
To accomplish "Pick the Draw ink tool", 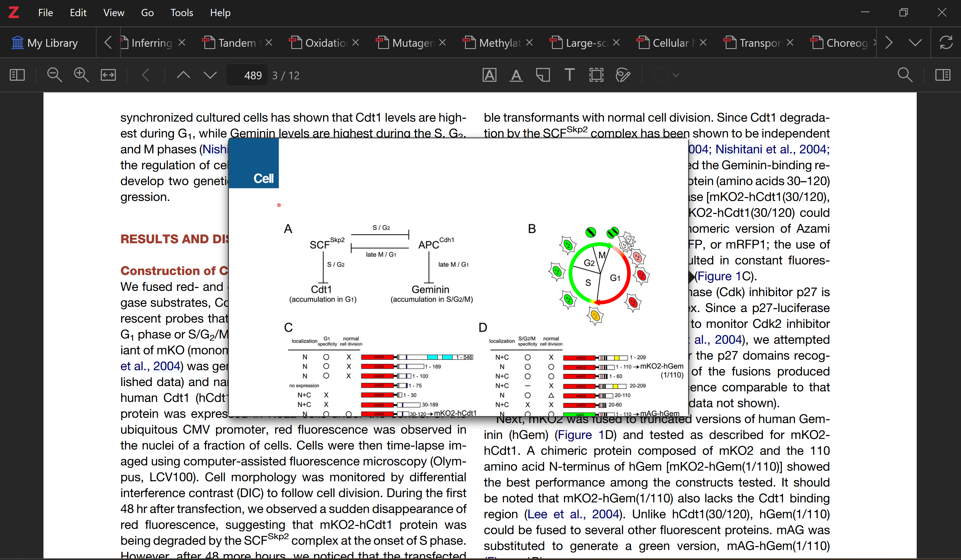I will (623, 75).
